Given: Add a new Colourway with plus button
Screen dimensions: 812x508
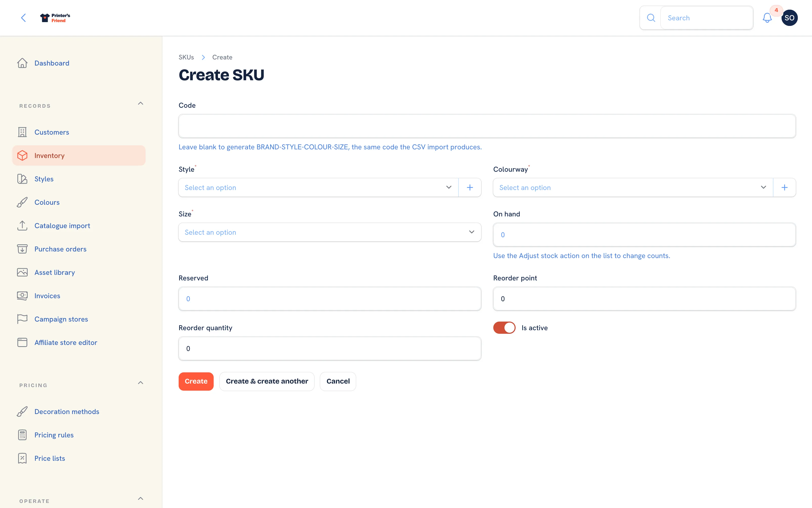Looking at the screenshot, I should [x=784, y=187].
